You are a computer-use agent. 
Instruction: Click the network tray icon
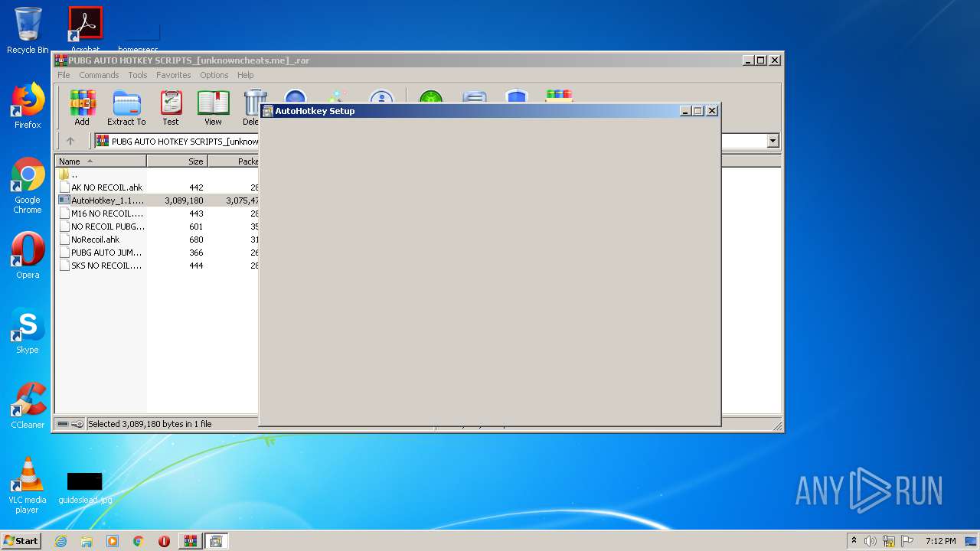889,541
